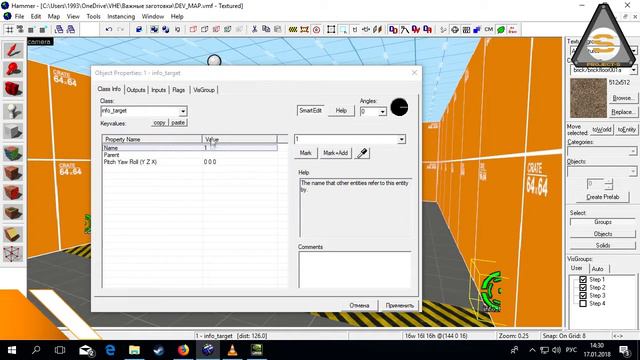Click the Undo arrow in toolbar

point(109,29)
